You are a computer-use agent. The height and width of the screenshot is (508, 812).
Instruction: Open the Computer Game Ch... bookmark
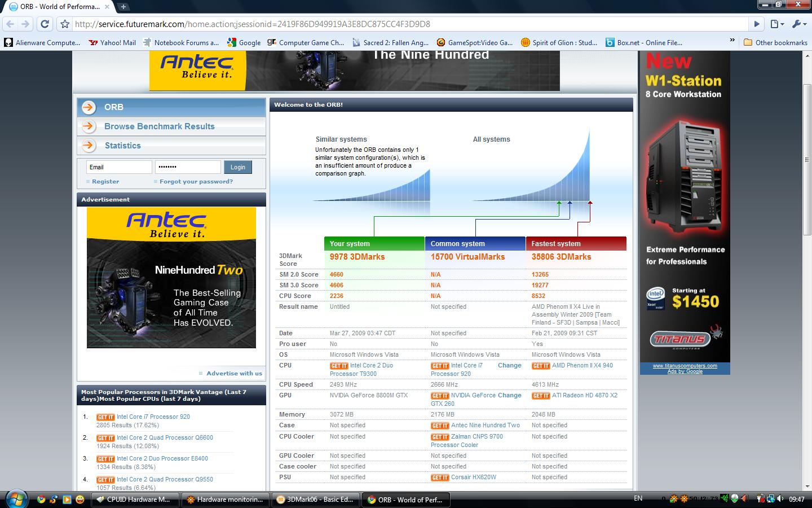306,42
